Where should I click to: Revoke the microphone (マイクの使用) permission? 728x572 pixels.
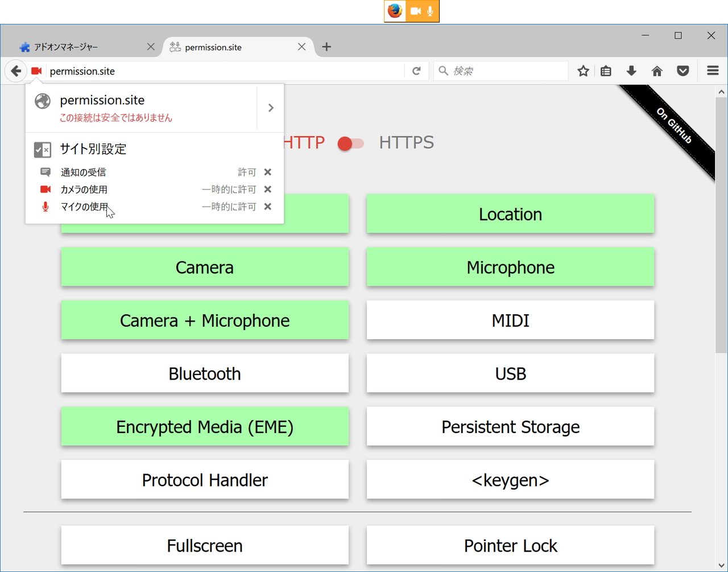[268, 207]
